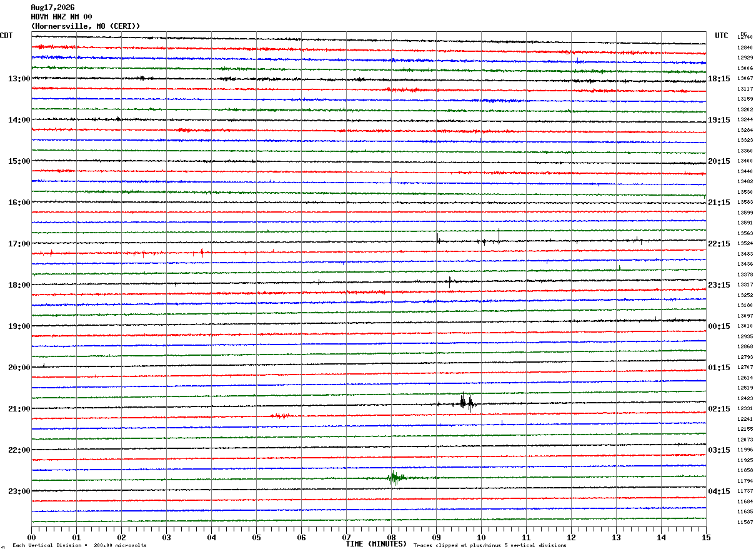
Task: Click the DC offset value '11737'
Action: click(x=745, y=491)
